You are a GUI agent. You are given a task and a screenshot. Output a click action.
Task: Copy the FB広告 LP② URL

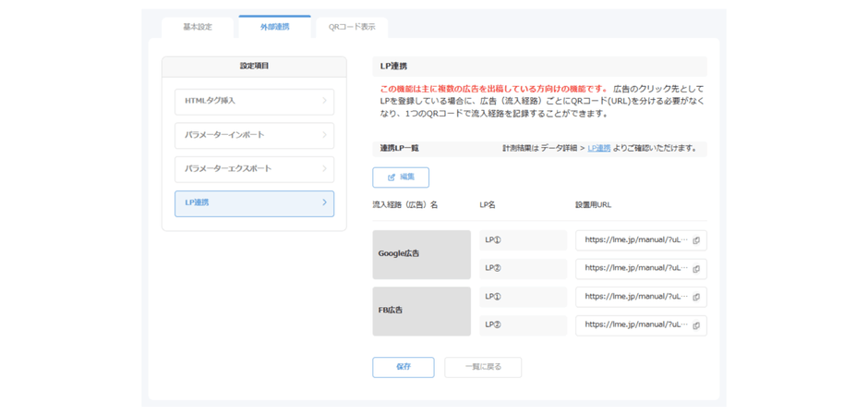tap(696, 325)
